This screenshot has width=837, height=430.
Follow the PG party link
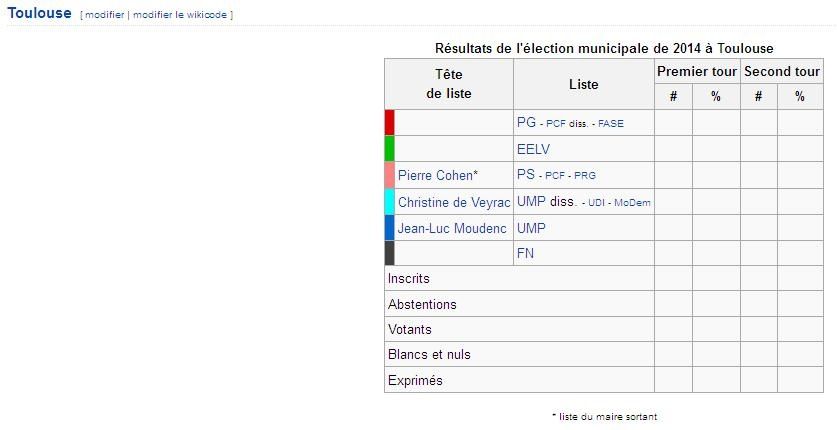pos(526,123)
